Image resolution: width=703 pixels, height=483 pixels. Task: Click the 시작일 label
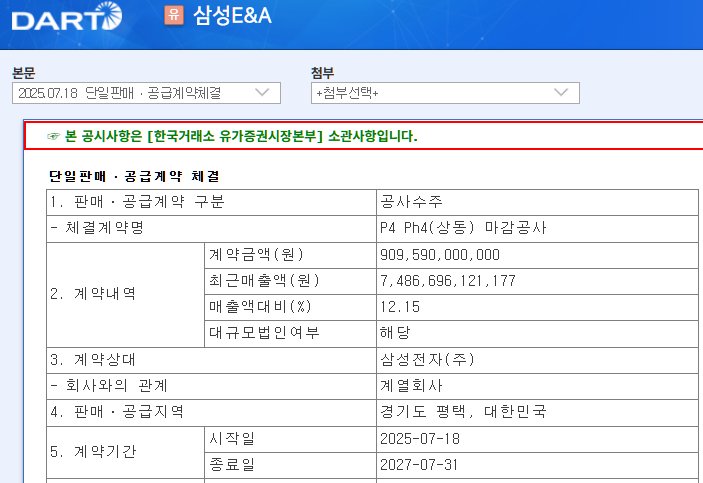(x=232, y=438)
